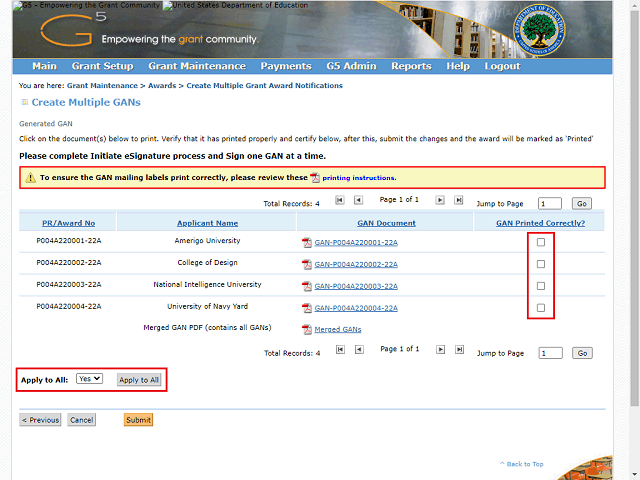Screen dimensions: 640x480
Task: Go to next page in bottom pager
Action: (440, 349)
